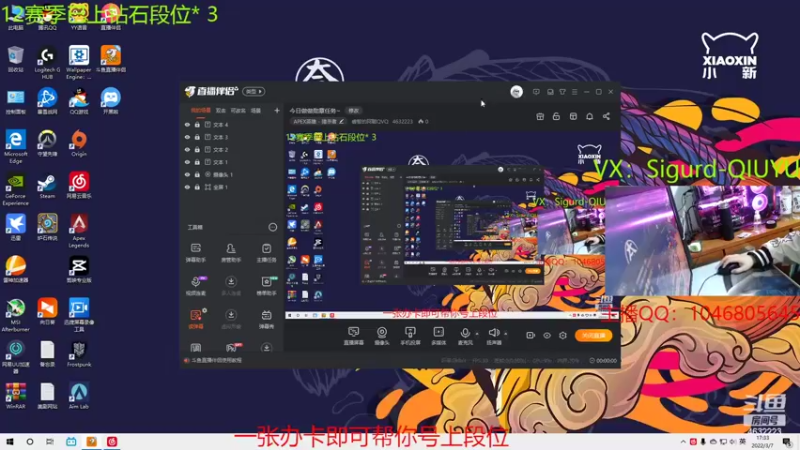Hide the 全屏 1 layer with eye icon
Viewport: 800px width, 450px height.
click(187, 187)
